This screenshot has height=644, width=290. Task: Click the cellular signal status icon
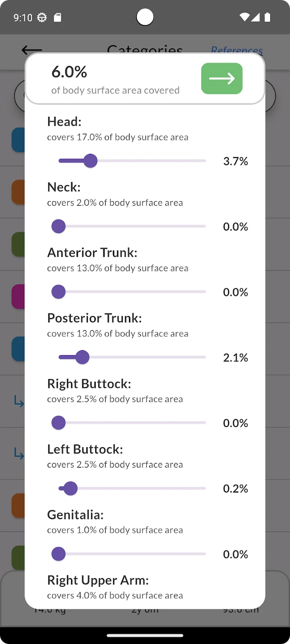point(255,17)
